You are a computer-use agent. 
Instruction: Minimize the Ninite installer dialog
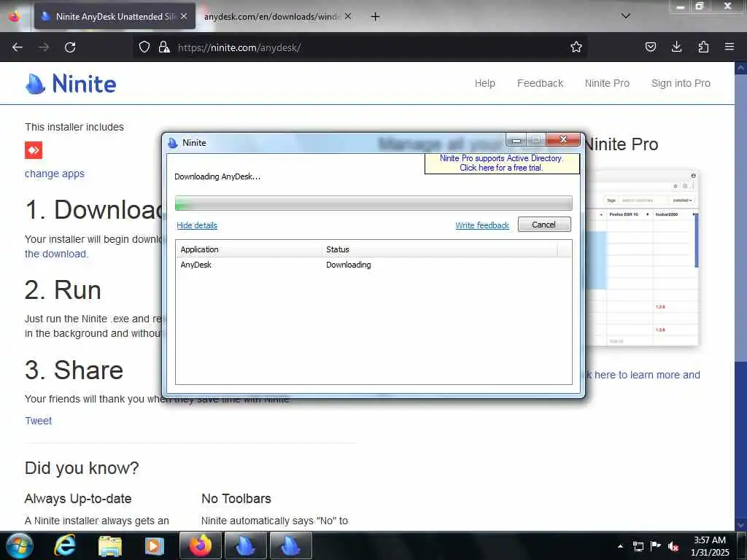tap(516, 140)
